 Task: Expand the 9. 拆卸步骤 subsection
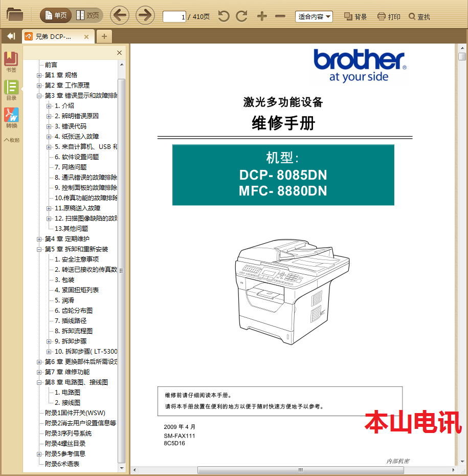(49, 341)
